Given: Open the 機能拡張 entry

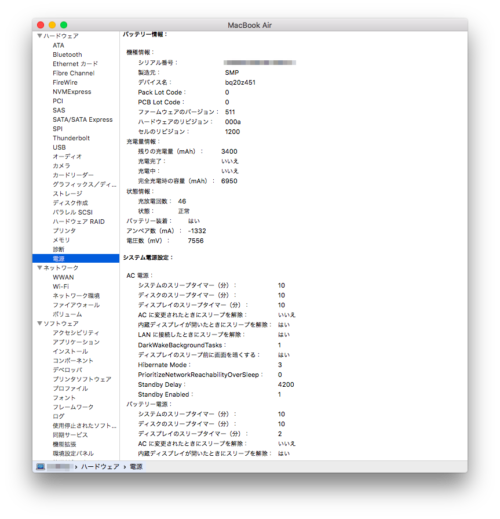Looking at the screenshot, I should click(x=64, y=444).
